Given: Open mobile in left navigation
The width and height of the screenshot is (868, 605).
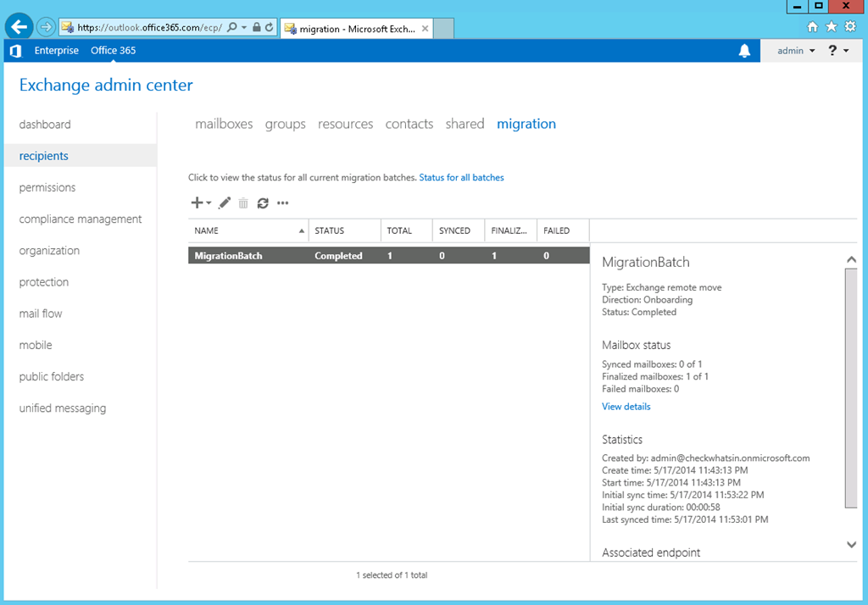Looking at the screenshot, I should pos(36,346).
